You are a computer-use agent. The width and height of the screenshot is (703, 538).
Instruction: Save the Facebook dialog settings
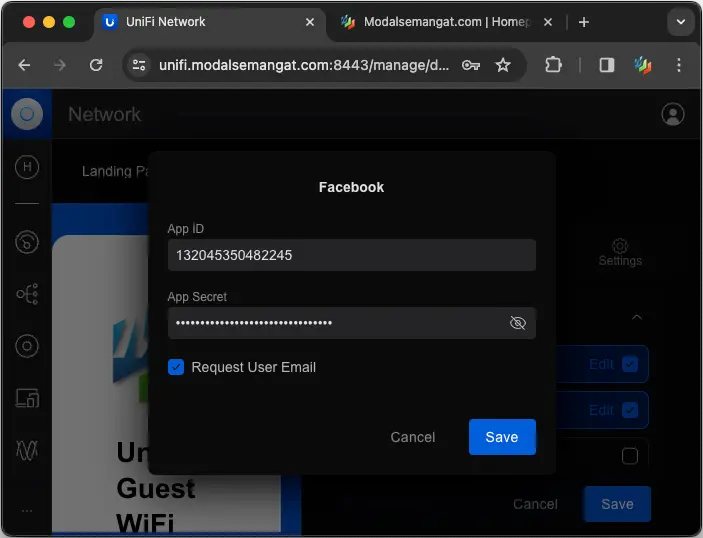(x=502, y=437)
